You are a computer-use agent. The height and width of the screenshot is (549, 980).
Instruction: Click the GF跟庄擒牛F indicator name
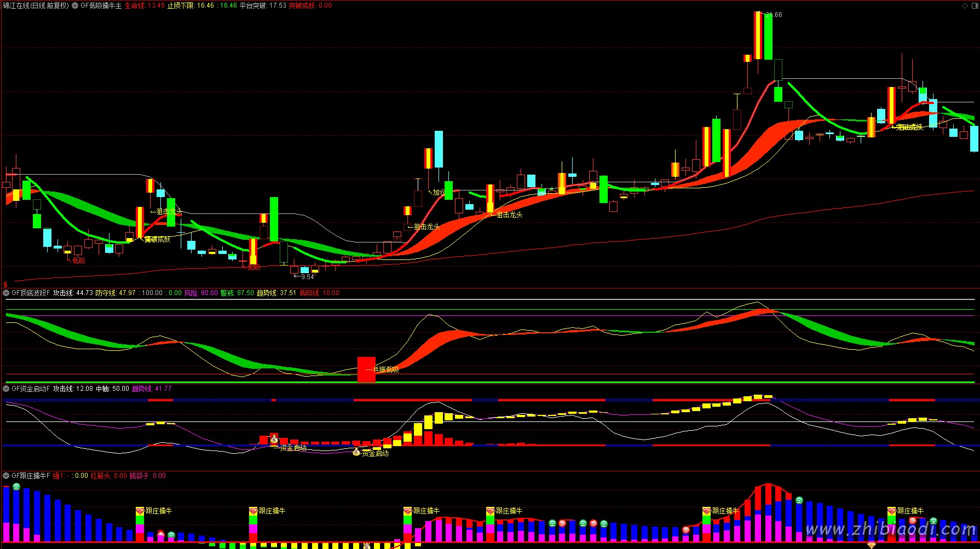coord(31,476)
